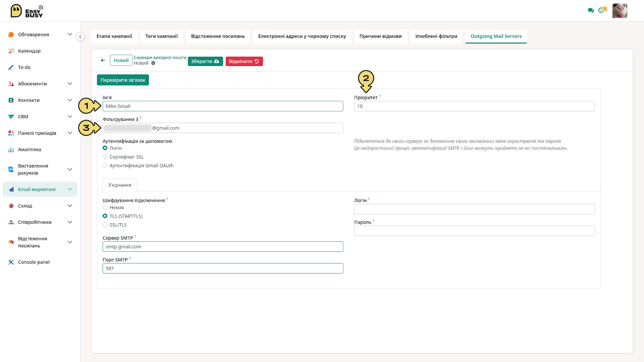This screenshot has width=644, height=362.
Task: Switch to Теги кампанії tab
Action: [161, 36]
